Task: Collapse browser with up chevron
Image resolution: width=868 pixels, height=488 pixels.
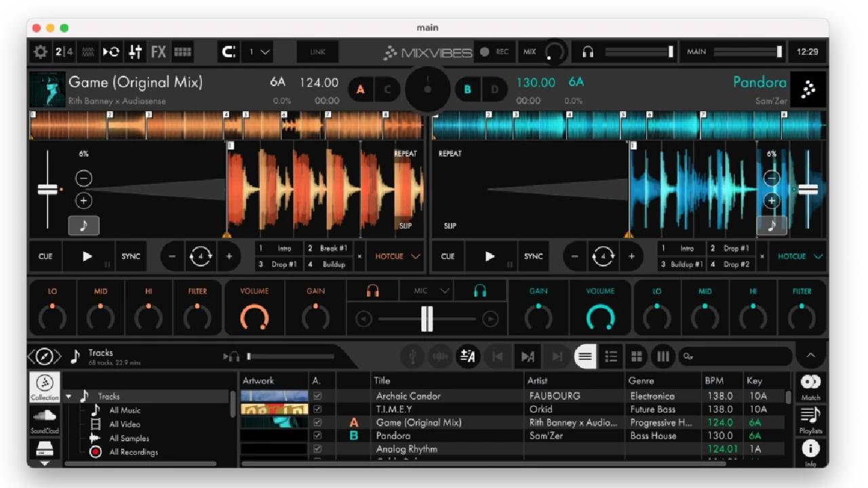Action: (x=811, y=356)
